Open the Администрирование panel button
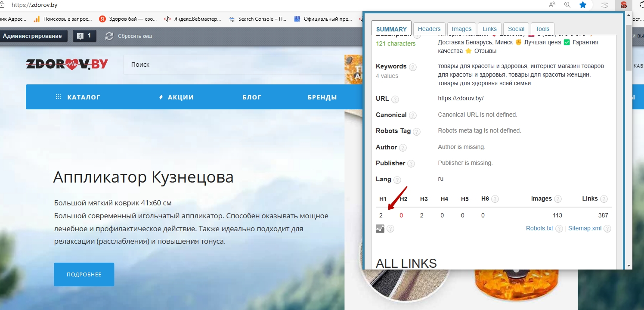This screenshot has height=310, width=644. pos(32,36)
